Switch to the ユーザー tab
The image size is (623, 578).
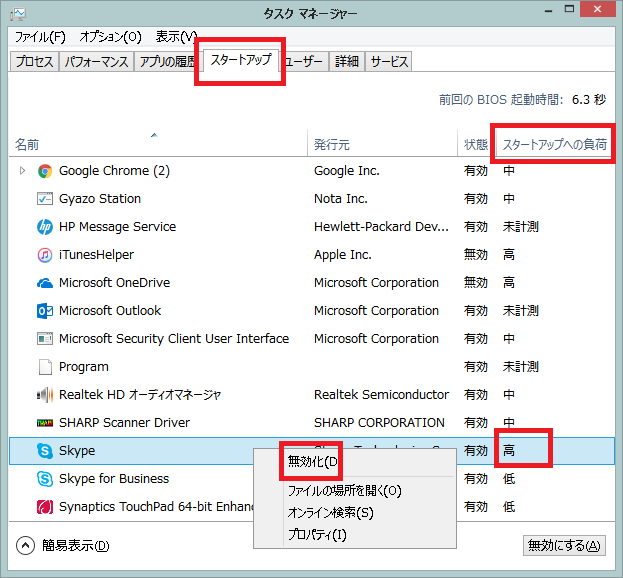point(304,62)
